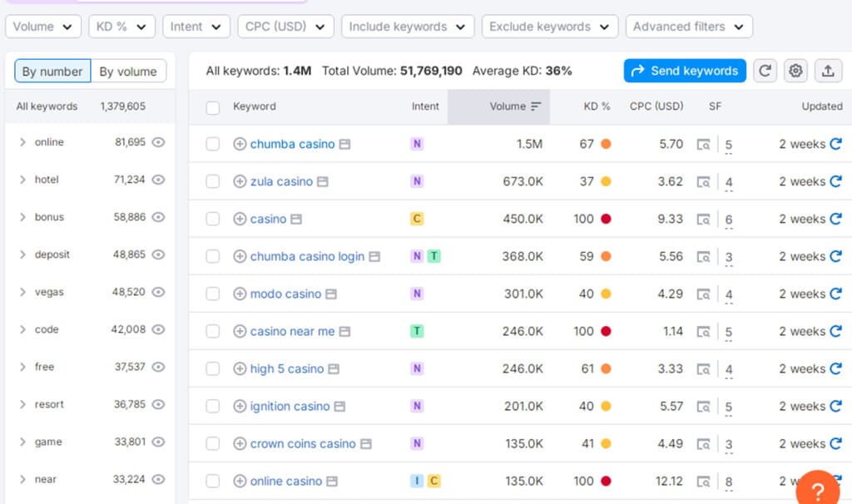Select the By number tab

52,72
